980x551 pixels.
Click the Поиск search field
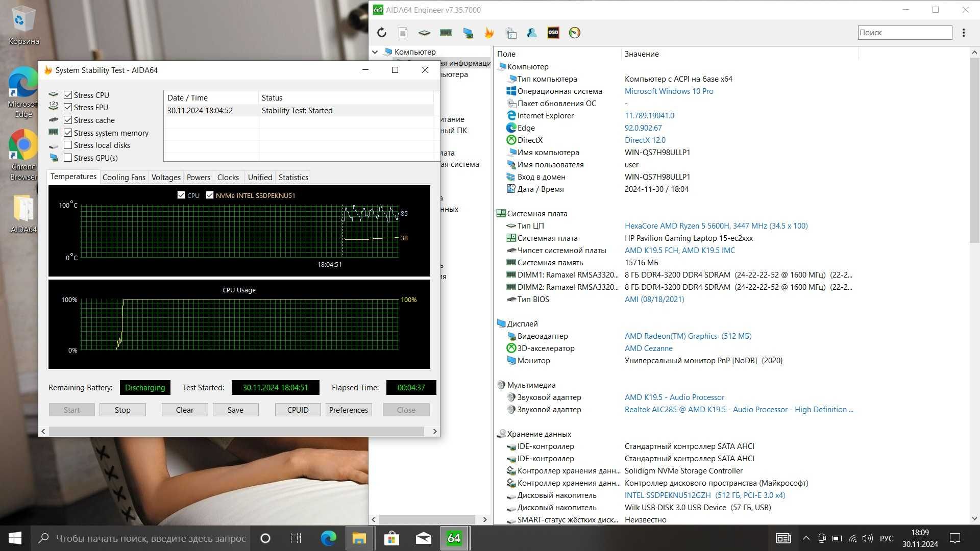(904, 33)
